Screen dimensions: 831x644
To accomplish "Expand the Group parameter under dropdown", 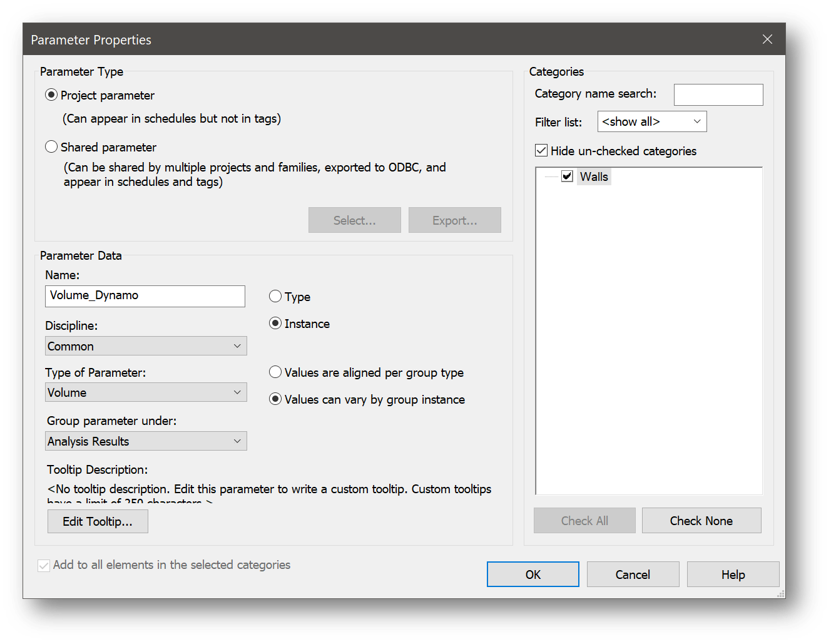I will [x=146, y=441].
